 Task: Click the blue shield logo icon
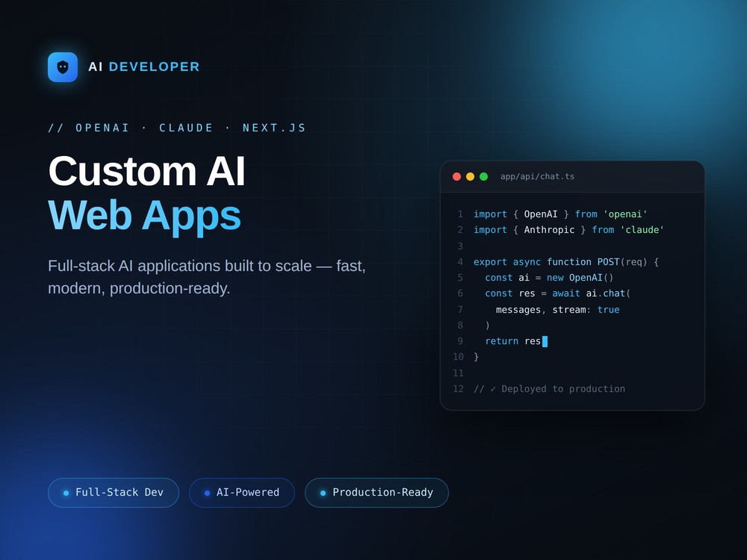(63, 67)
